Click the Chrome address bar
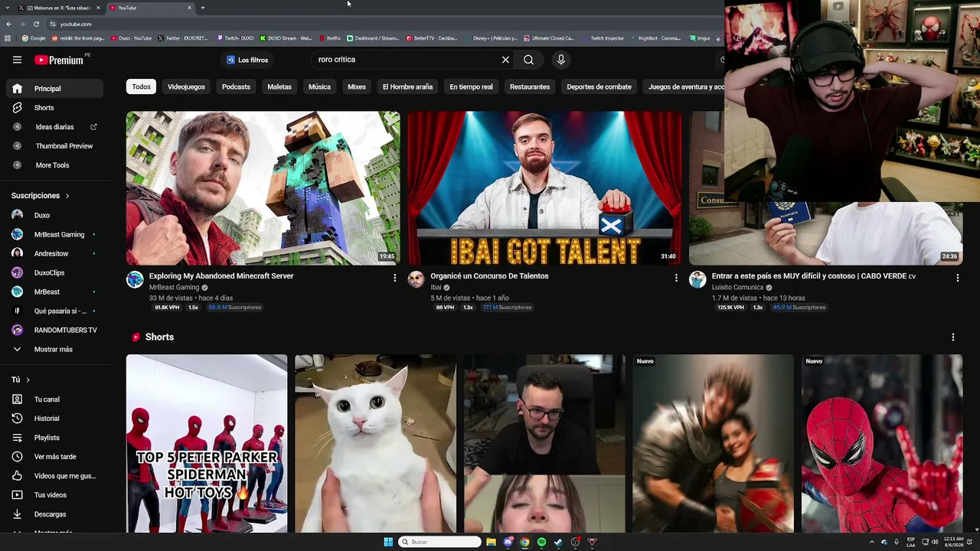The width and height of the screenshot is (980, 551). click(383, 24)
